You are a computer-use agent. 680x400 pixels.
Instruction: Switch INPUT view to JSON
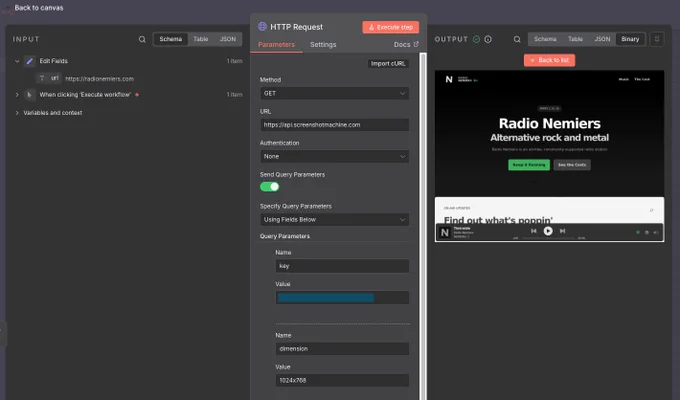point(228,39)
